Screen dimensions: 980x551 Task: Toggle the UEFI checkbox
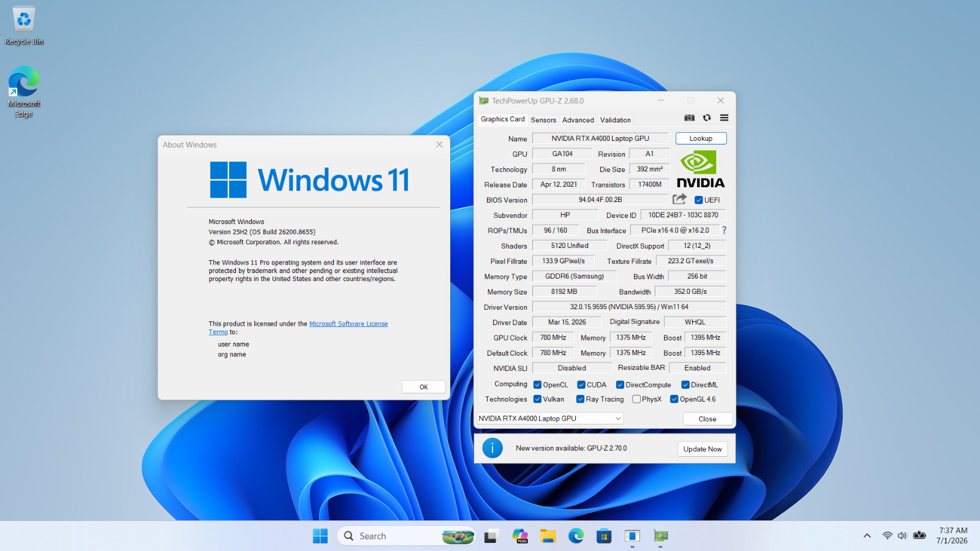pyautogui.click(x=698, y=200)
